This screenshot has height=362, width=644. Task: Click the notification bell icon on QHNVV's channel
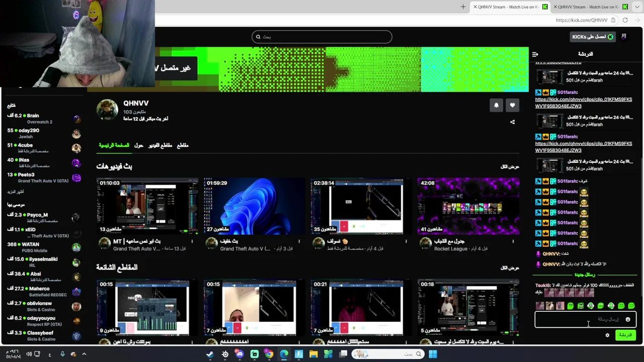(x=496, y=105)
